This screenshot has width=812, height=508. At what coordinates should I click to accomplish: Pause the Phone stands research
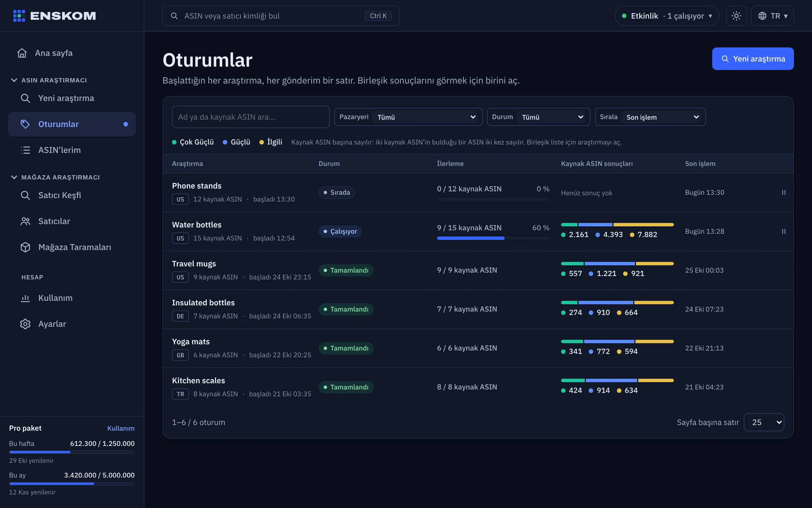tap(784, 192)
